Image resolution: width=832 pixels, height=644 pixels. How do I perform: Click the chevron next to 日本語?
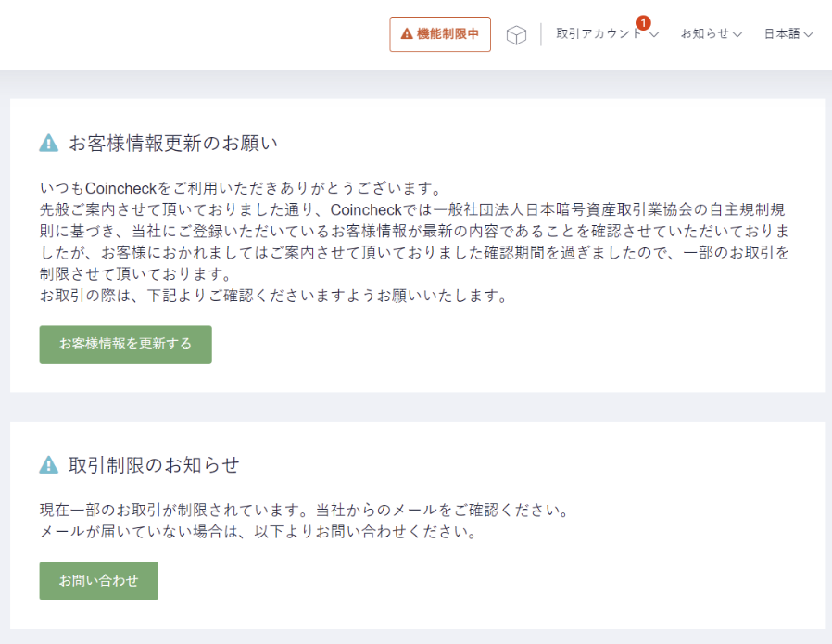coord(808,34)
